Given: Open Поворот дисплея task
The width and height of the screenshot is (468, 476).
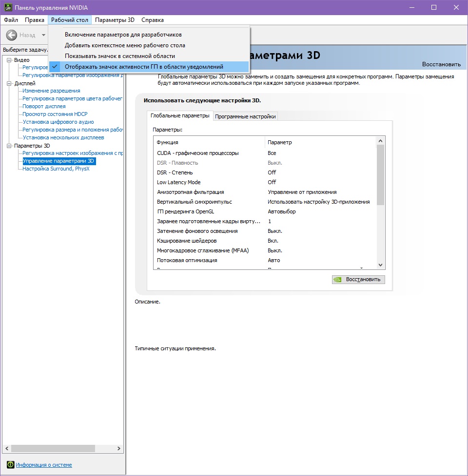Looking at the screenshot, I should click(x=44, y=106).
